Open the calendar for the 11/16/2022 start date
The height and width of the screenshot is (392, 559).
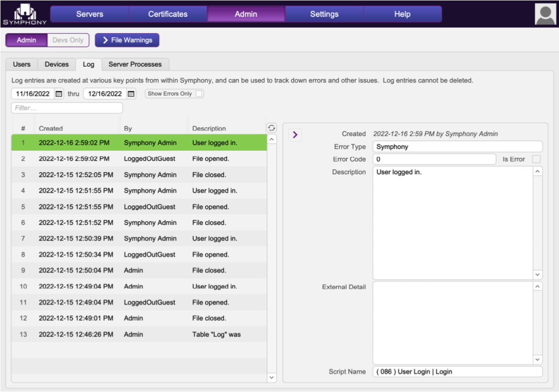(x=60, y=93)
